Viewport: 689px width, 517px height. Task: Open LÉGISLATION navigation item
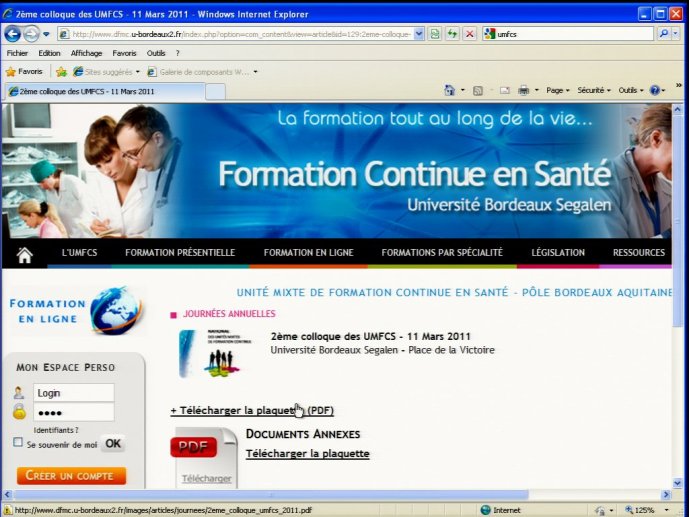pos(558,253)
